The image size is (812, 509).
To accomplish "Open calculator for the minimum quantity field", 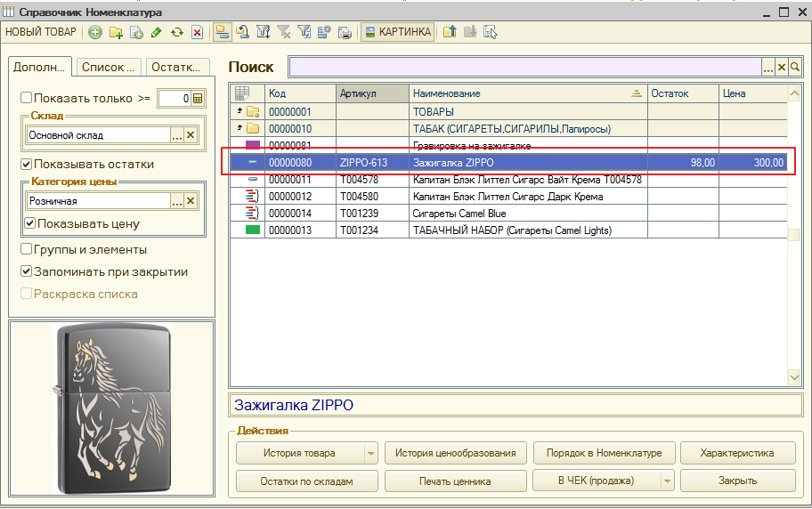I will click(198, 99).
